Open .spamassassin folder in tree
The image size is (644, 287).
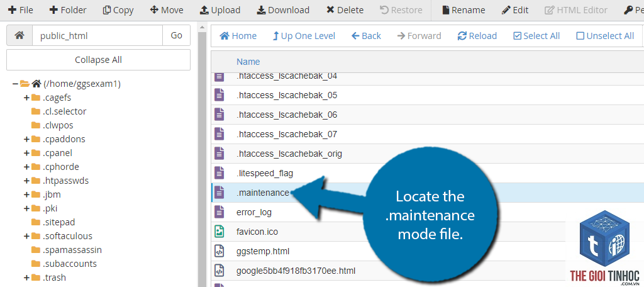[x=72, y=250]
